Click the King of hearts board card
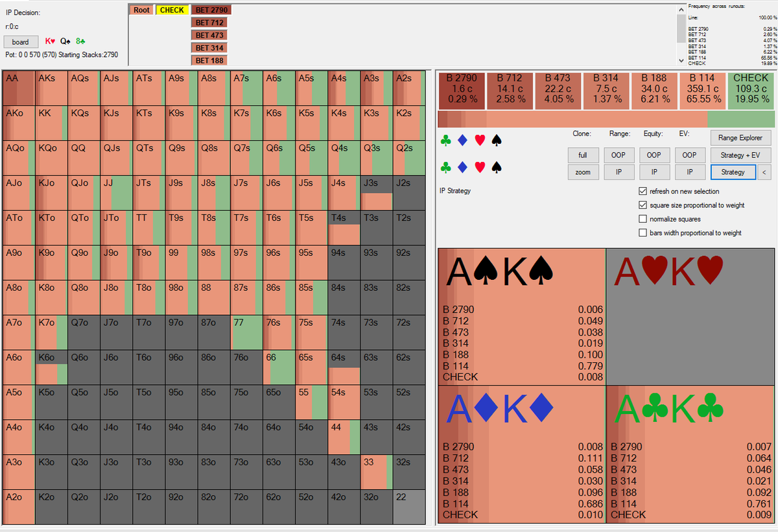This screenshot has height=532, width=778. (x=49, y=41)
